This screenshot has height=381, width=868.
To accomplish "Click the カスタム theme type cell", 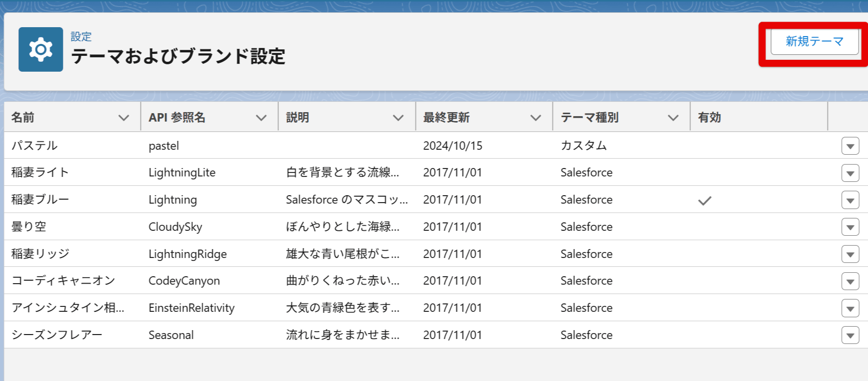I will [x=584, y=146].
